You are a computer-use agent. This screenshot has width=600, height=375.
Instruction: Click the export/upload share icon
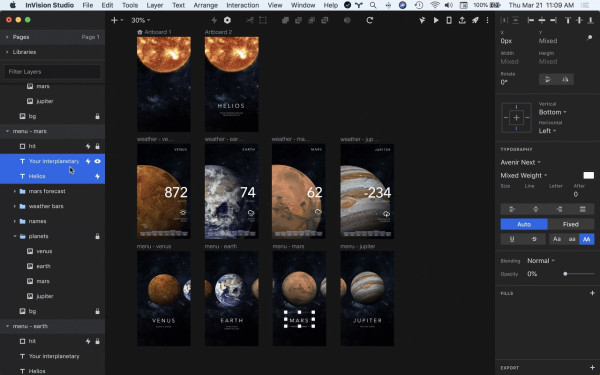tap(462, 20)
